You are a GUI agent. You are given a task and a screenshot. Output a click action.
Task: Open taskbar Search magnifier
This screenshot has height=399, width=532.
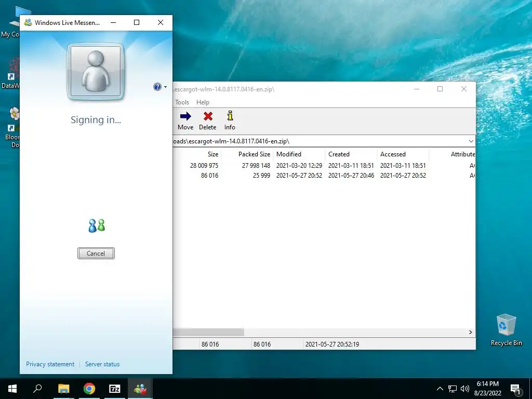click(x=37, y=389)
